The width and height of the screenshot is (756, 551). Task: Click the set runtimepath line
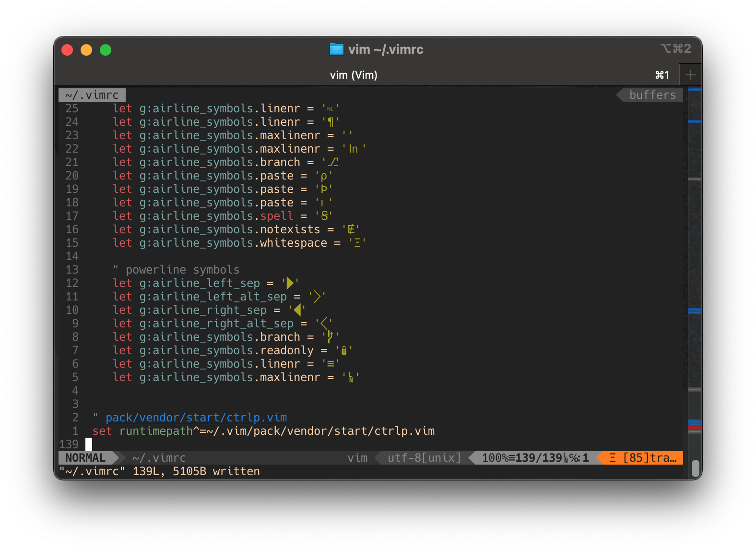pos(264,431)
